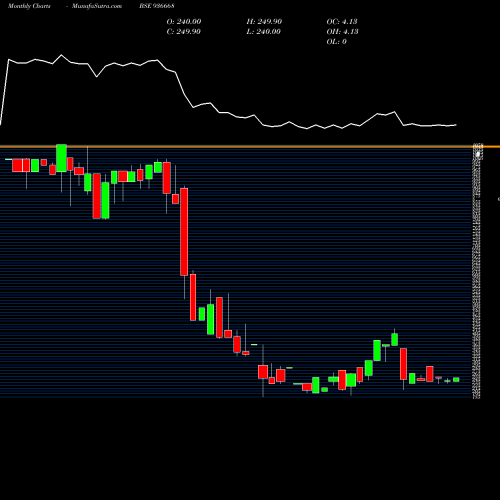Click the 'OC: 4.13' reading
This screenshot has height=500, width=500.
click(342, 22)
